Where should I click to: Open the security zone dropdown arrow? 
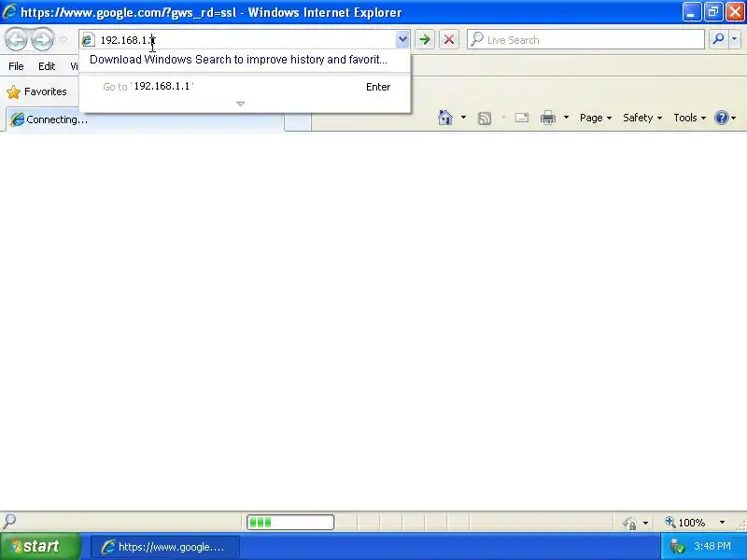coord(645,523)
